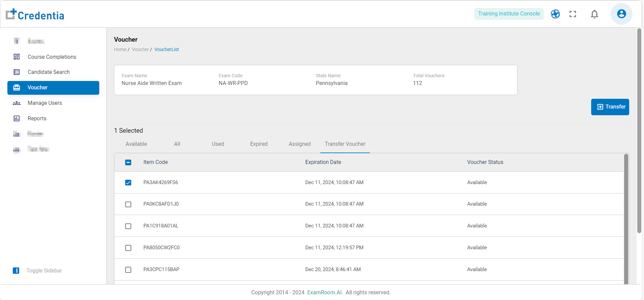The height and width of the screenshot is (300, 644).
Task: Click the Transfer button
Action: (610, 107)
